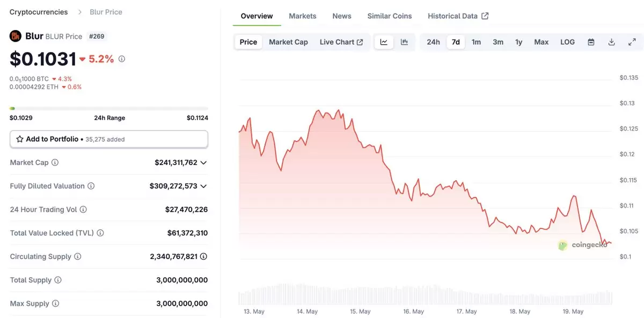Expand the Market Cap value chevron
The height and width of the screenshot is (318, 644).
(x=203, y=162)
